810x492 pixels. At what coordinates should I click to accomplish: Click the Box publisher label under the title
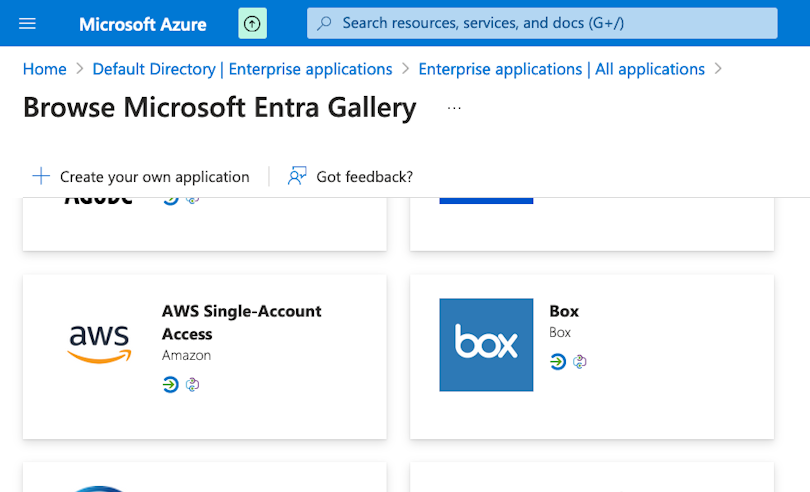coord(560,332)
